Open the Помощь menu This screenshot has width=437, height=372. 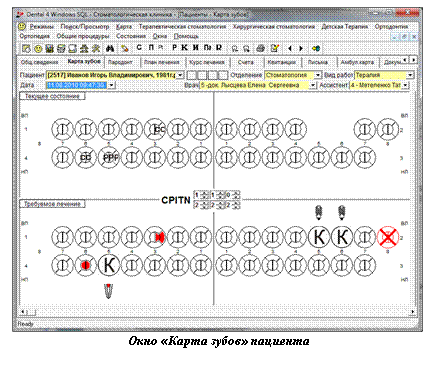tap(186, 36)
